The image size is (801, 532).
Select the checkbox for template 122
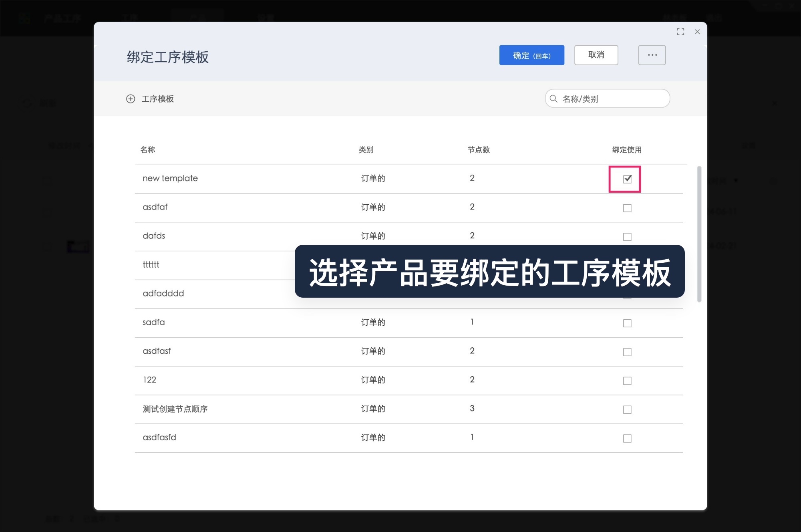point(627,381)
